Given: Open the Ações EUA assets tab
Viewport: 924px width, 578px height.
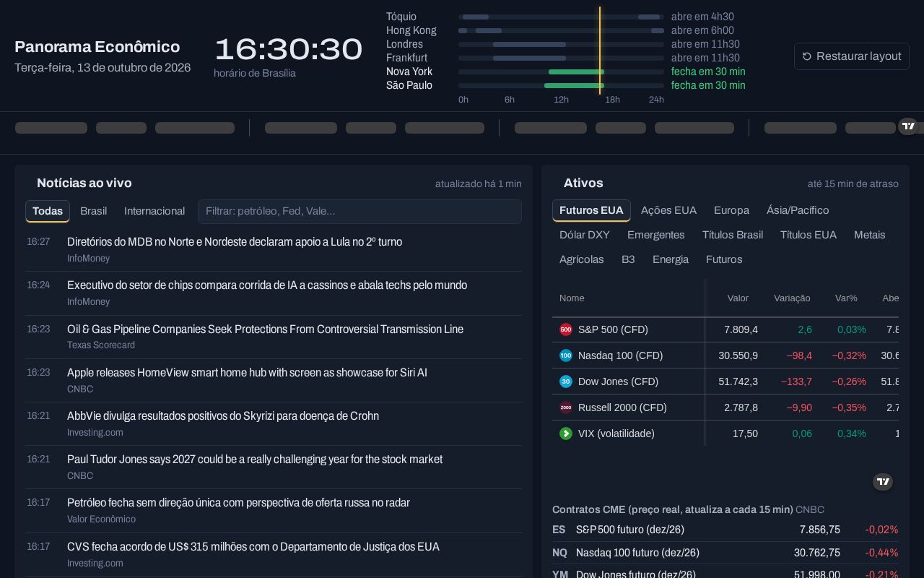Looking at the screenshot, I should [668, 210].
